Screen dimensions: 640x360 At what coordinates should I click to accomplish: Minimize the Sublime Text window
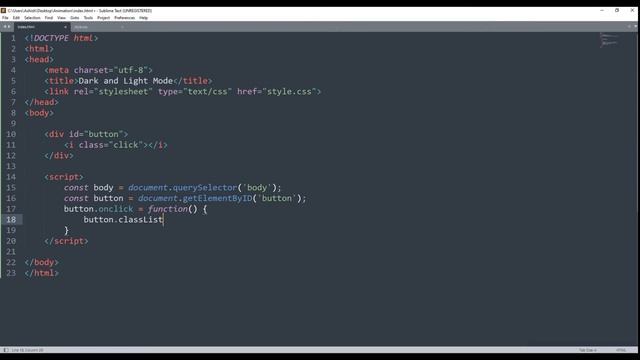tap(602, 11)
